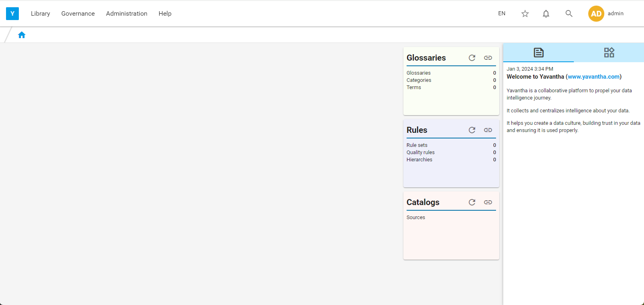Refresh the Rules card
Screen dimensions: 644x305
click(x=472, y=130)
